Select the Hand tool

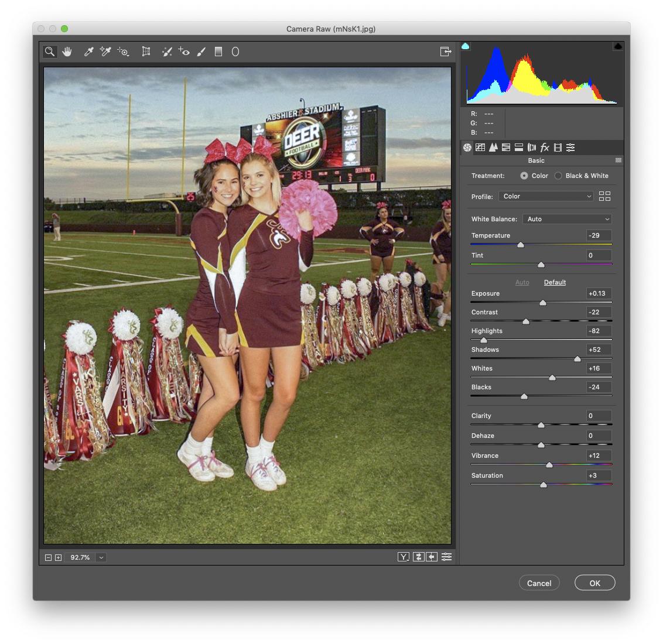(67, 52)
